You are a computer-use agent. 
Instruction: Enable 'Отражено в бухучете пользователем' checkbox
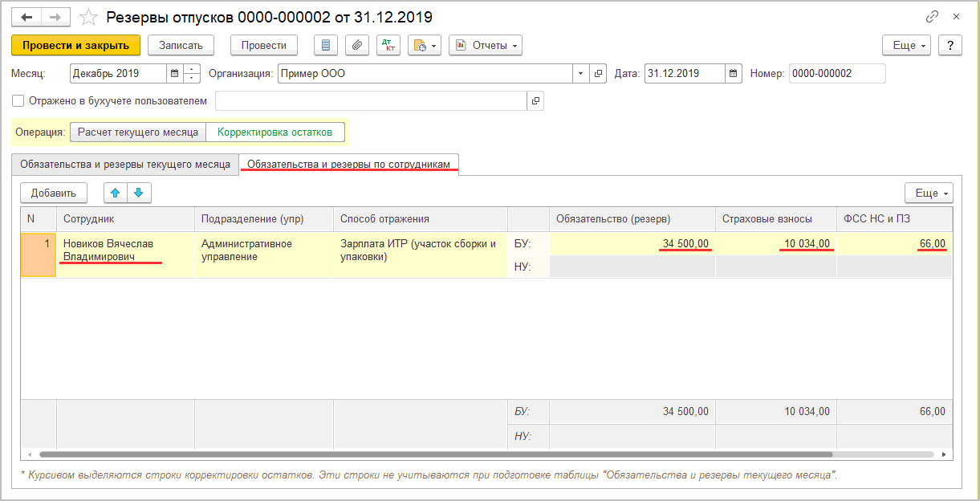point(18,101)
